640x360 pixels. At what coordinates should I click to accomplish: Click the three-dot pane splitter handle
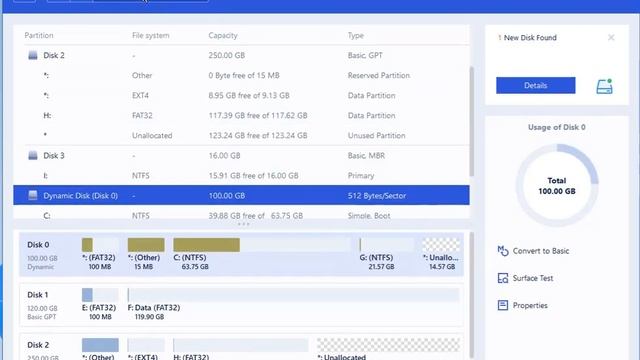tap(244, 224)
